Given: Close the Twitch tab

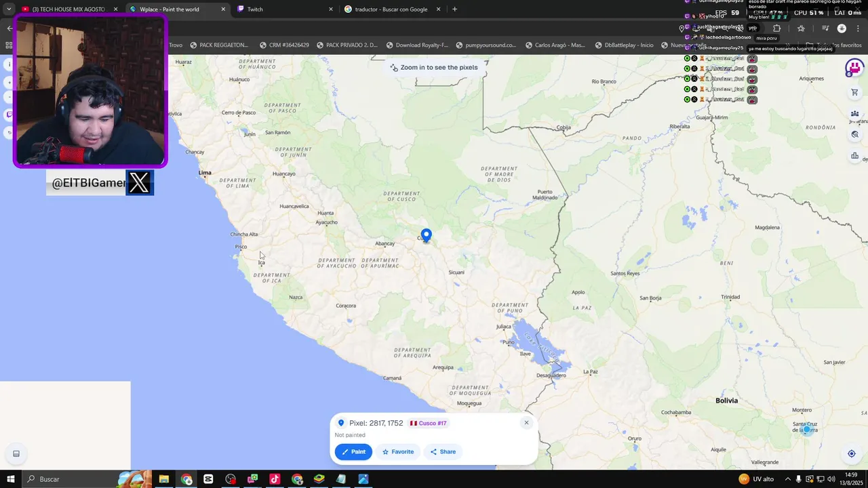Looking at the screenshot, I should click(x=331, y=9).
